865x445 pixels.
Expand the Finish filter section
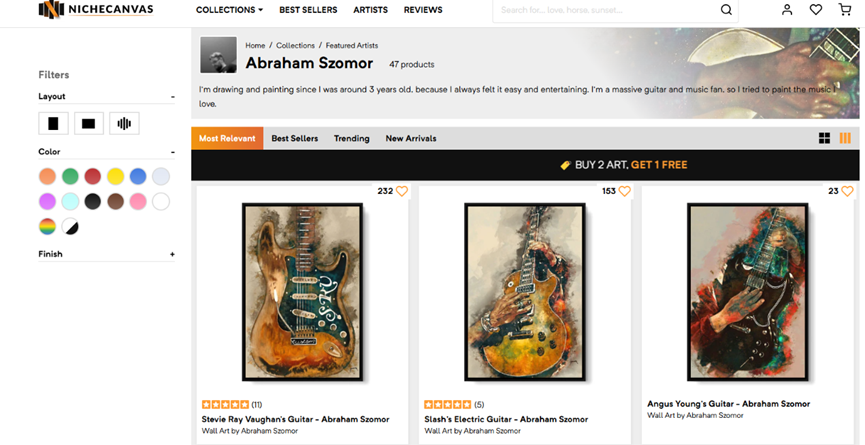click(172, 254)
